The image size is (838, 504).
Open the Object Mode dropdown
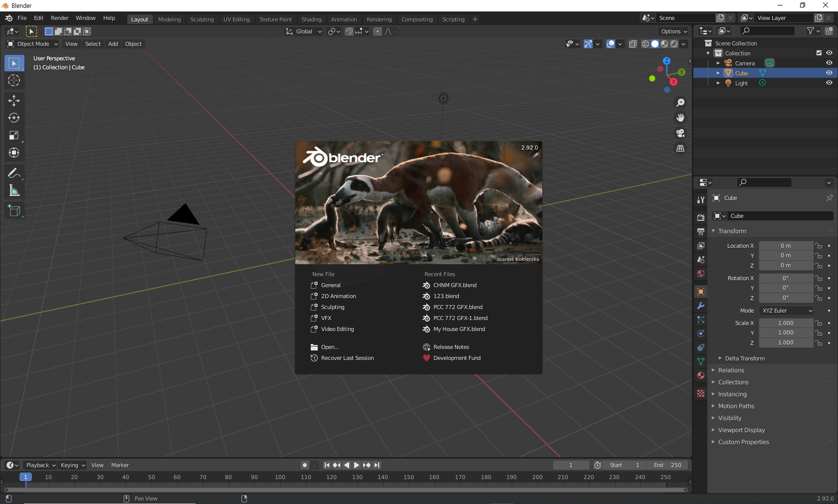coord(32,44)
